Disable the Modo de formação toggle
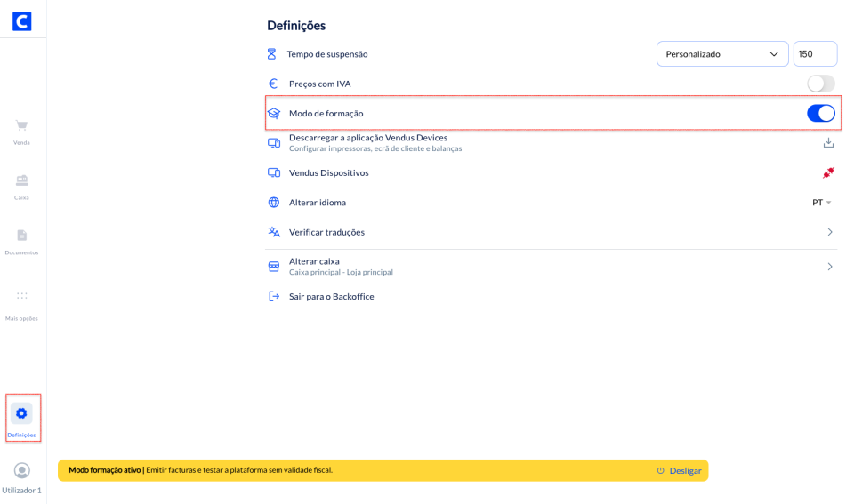The height and width of the screenshot is (504, 854). pyautogui.click(x=820, y=113)
